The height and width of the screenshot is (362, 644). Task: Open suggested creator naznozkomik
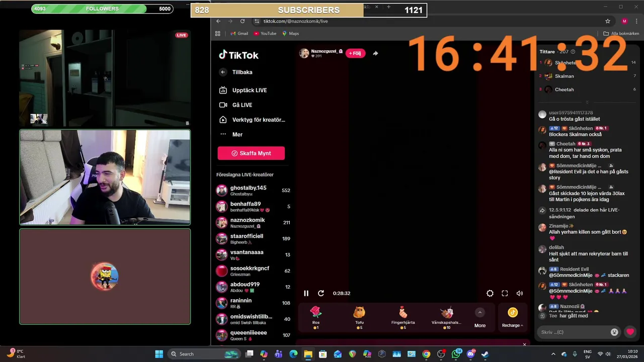[253, 223]
